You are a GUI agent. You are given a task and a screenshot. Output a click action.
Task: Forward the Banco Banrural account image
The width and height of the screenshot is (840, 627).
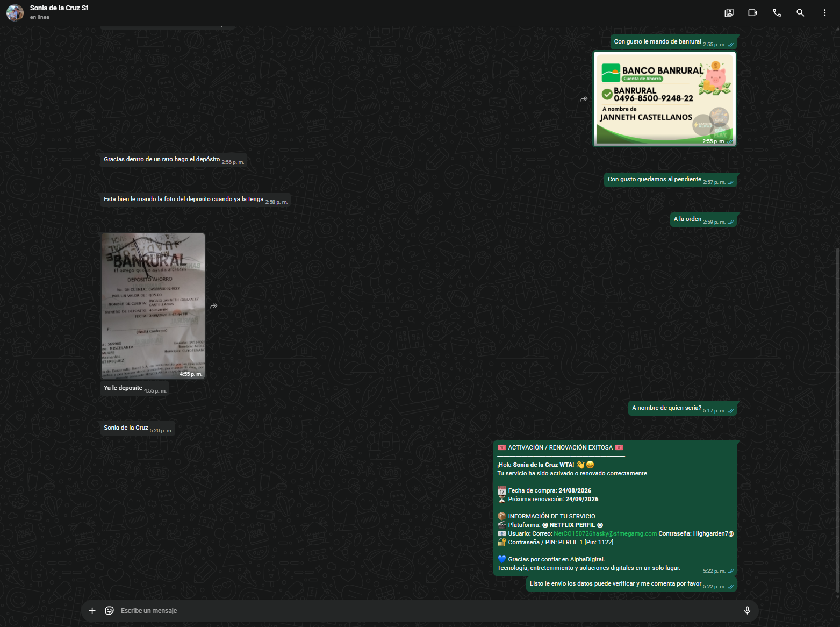click(x=584, y=99)
